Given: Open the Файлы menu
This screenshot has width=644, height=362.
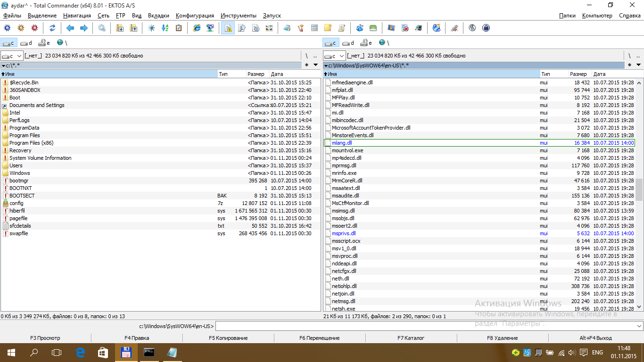Looking at the screenshot, I should pos(12,16).
